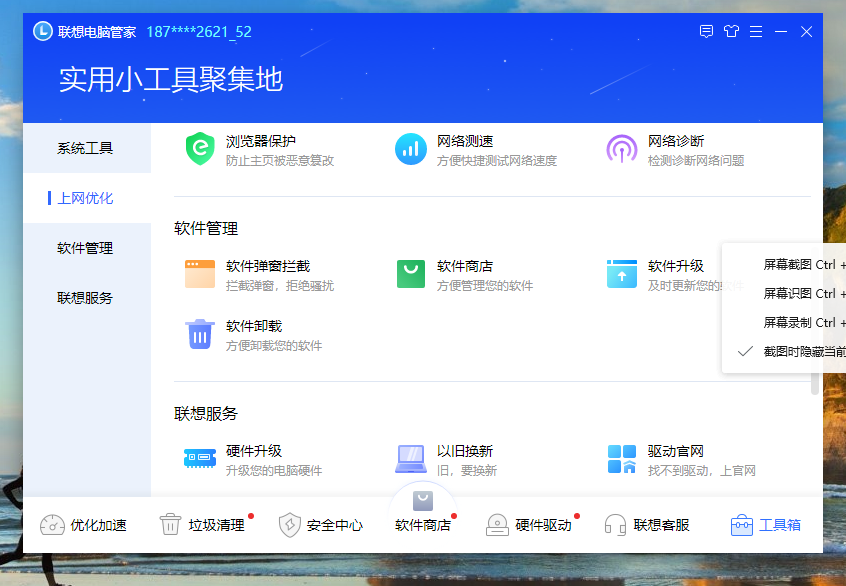
Task: Open 软件弹窗拦截 orange window icon
Action: coord(200,274)
